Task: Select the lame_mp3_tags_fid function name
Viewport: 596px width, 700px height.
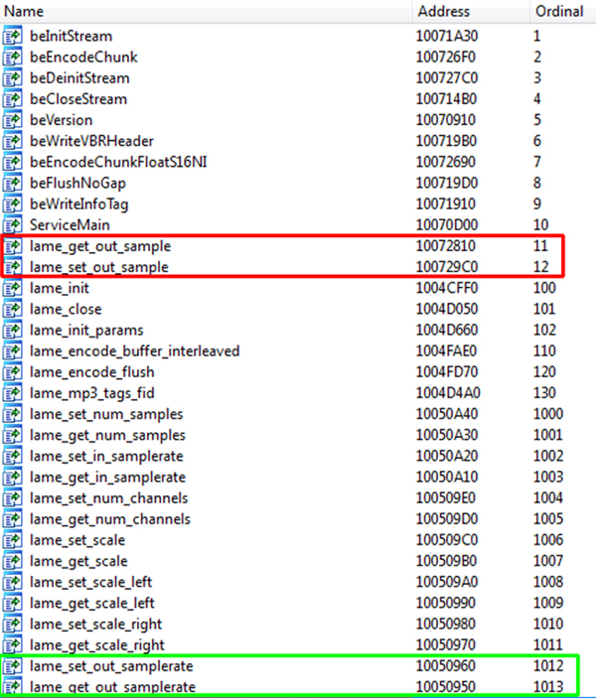Action: (x=92, y=394)
